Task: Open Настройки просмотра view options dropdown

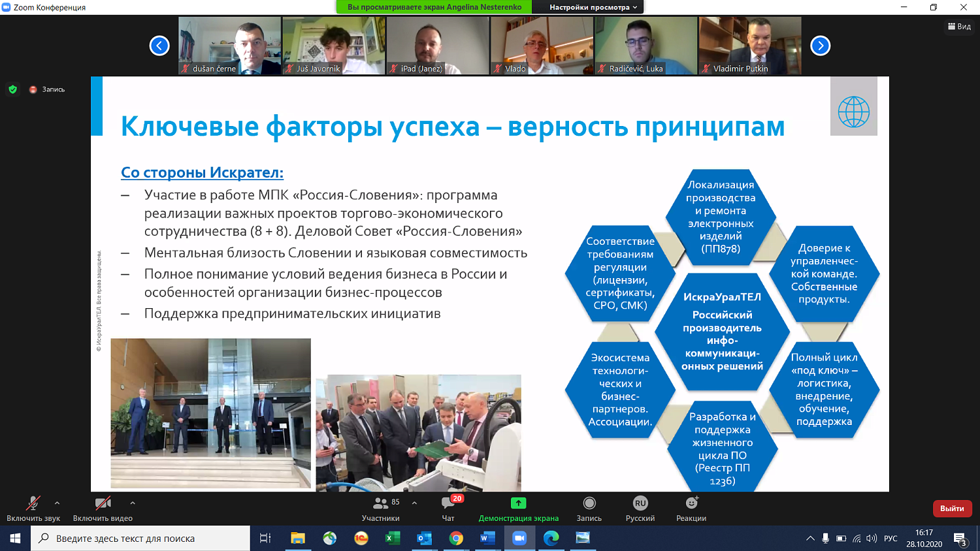Action: (593, 7)
